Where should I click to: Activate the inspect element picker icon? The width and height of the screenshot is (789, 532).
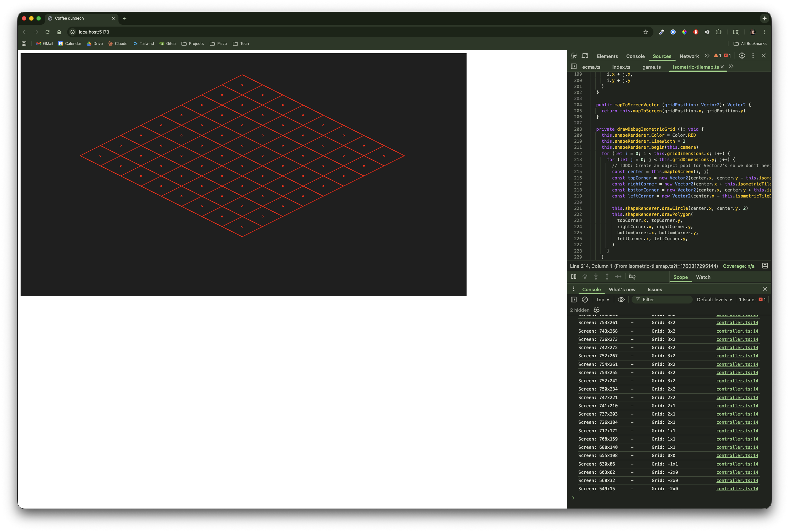[574, 56]
